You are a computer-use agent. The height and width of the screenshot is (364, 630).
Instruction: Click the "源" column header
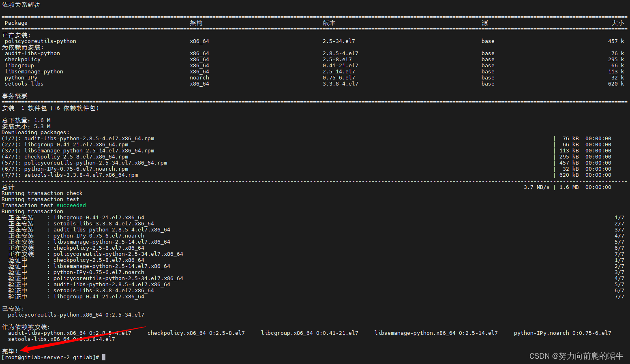coord(485,23)
